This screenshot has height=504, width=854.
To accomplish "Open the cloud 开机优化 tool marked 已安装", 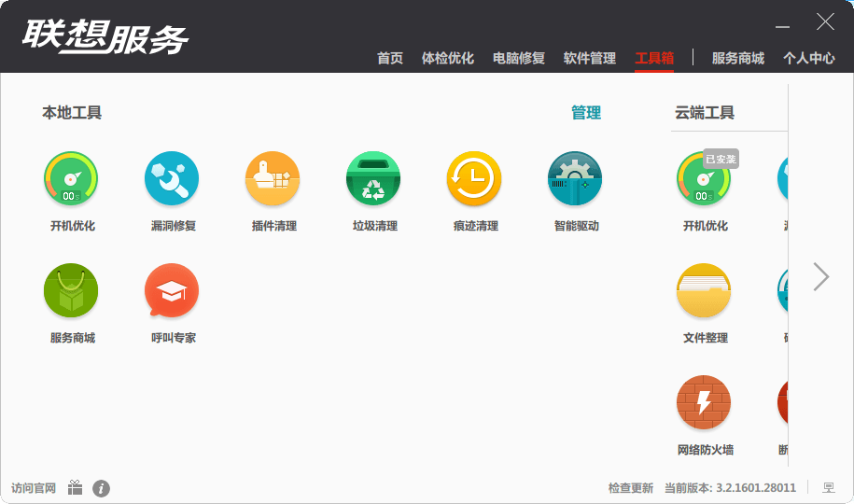I will pos(704,178).
